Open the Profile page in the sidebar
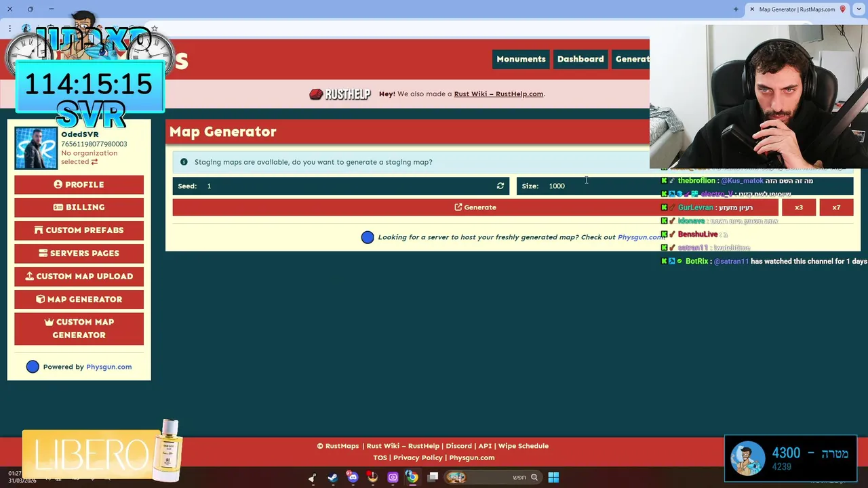 coord(79,184)
